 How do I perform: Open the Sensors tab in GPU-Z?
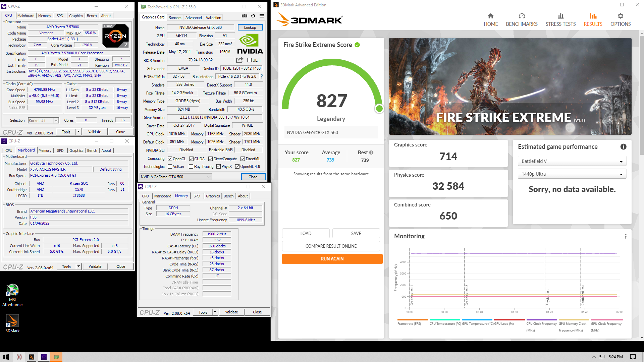click(175, 18)
